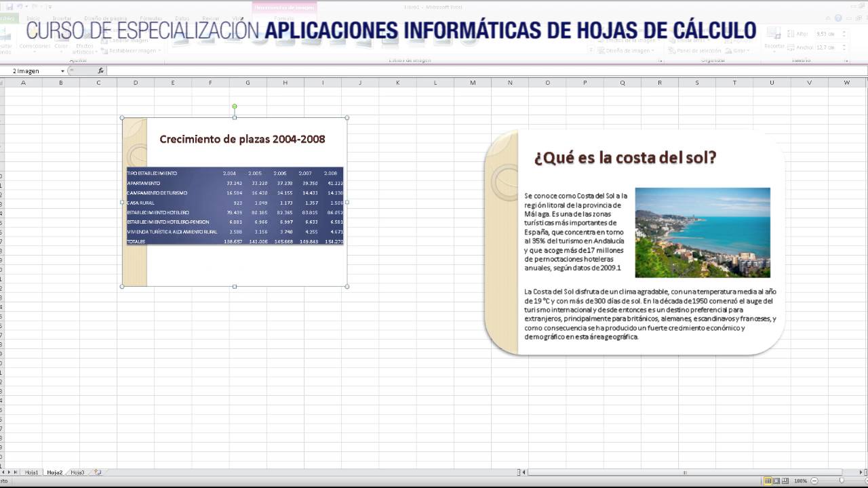868x488 pixels.
Task: Select column M header
Action: [473, 83]
